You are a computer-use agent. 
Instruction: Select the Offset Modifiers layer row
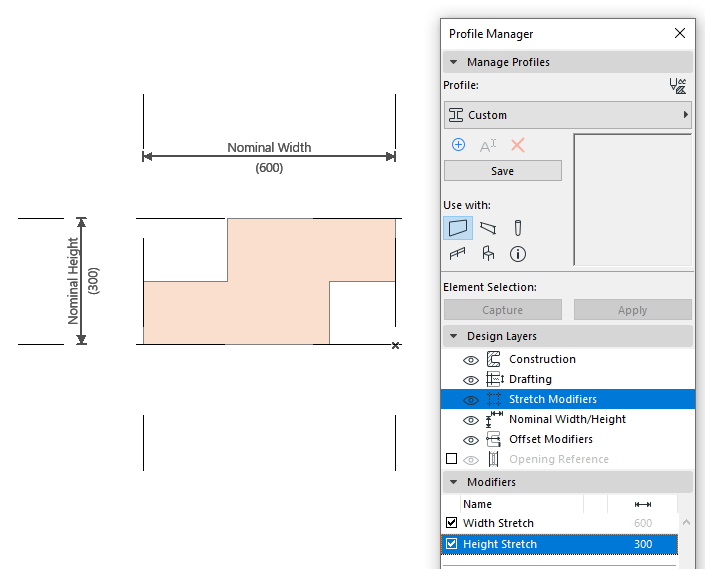pyautogui.click(x=568, y=439)
